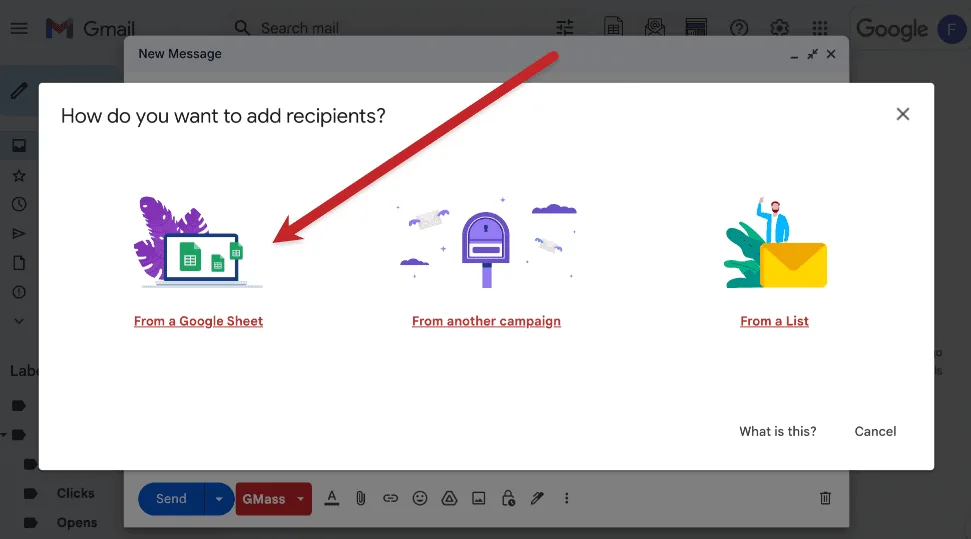
Task: Toggle confidential mode lock icon
Action: 508,498
